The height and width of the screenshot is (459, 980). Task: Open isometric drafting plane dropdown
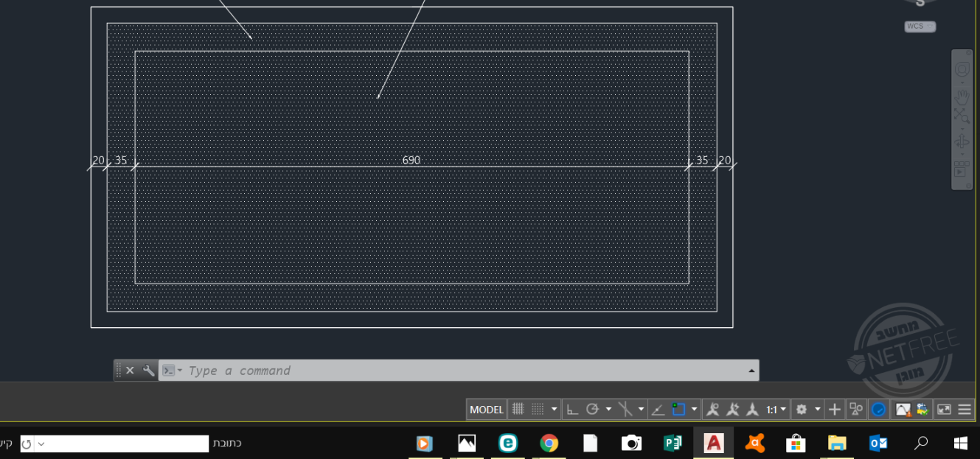click(x=641, y=410)
